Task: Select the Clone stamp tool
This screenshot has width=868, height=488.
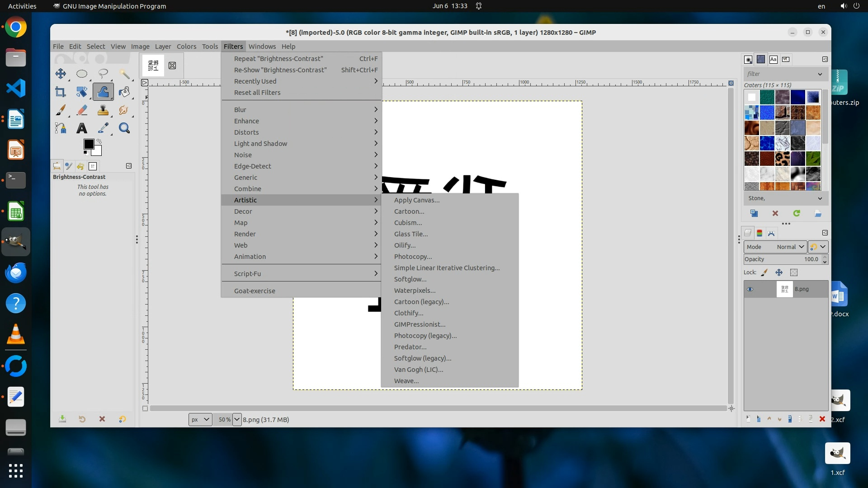Action: coord(103,110)
